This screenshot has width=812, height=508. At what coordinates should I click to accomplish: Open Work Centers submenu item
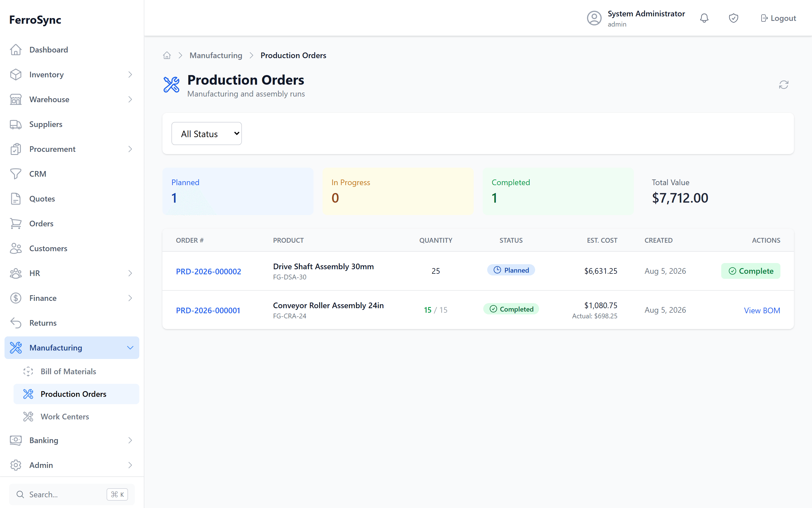(76, 417)
